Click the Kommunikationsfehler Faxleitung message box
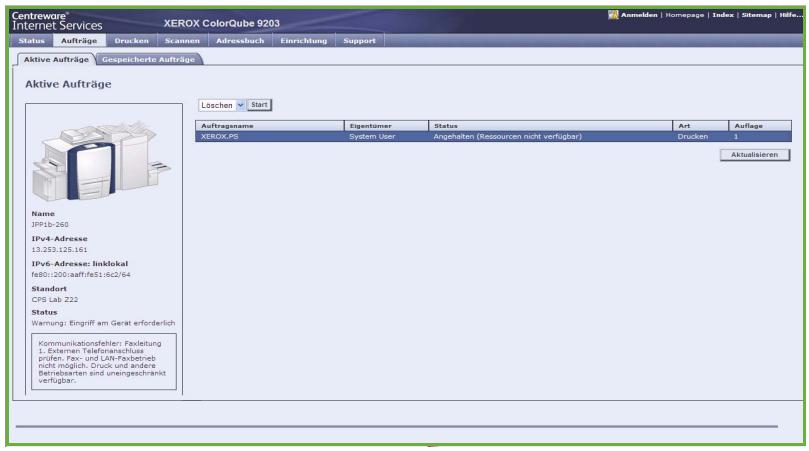Screen dimensions: 809x451 click(x=104, y=361)
